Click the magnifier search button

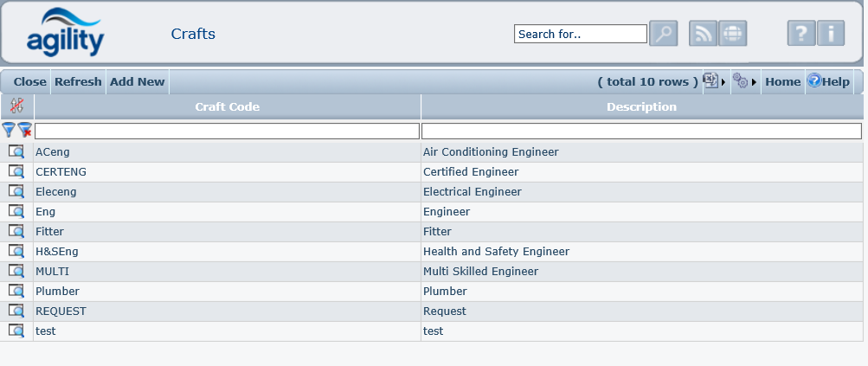663,34
